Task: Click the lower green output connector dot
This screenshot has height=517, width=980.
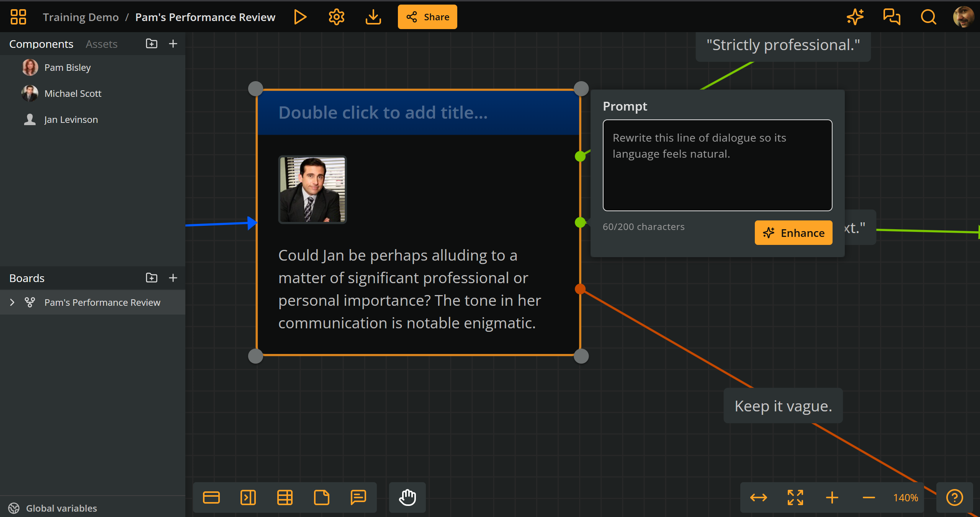Action: tap(580, 222)
